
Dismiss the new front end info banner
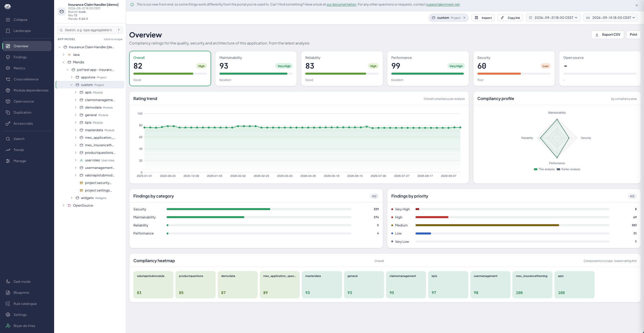(637, 5)
